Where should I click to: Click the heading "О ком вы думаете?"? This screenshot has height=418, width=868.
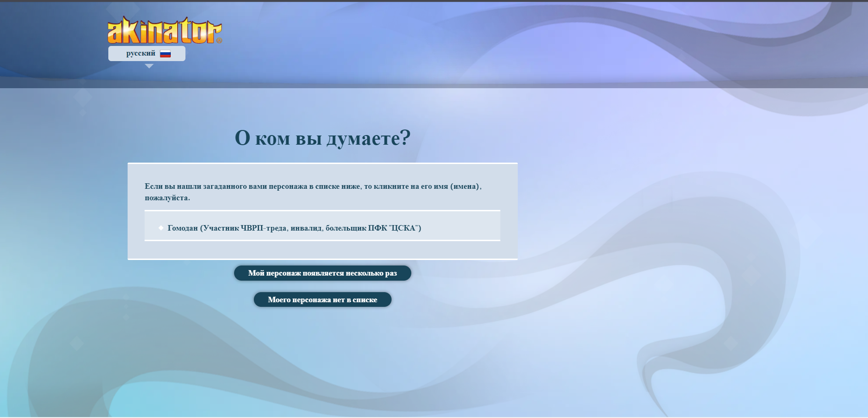[x=323, y=137]
